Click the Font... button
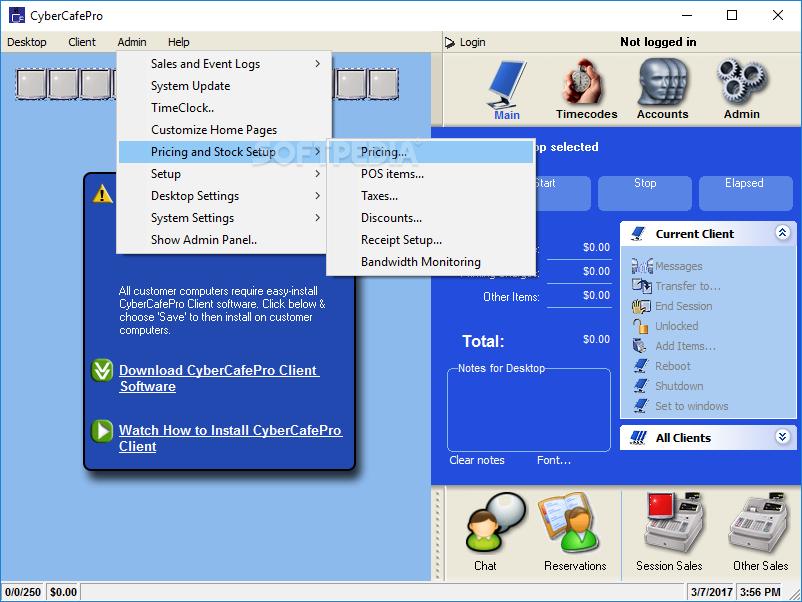 tap(554, 460)
